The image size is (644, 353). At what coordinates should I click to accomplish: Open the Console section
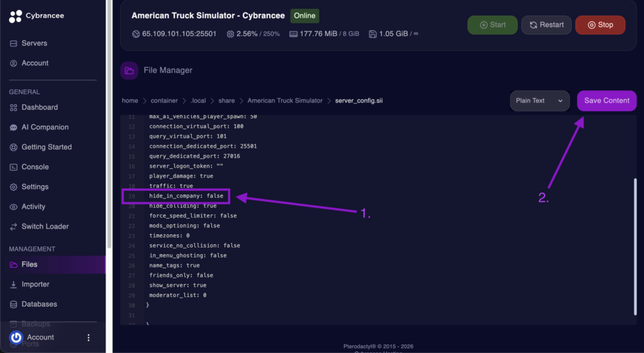35,167
